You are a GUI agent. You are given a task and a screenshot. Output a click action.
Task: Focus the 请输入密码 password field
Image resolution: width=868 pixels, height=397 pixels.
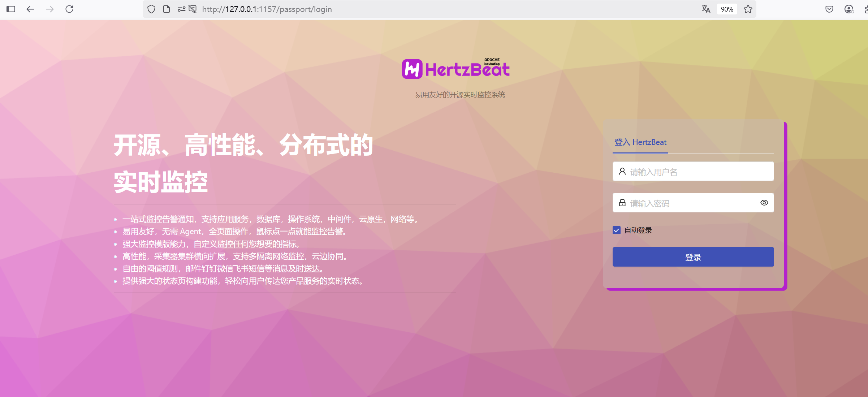click(x=690, y=203)
